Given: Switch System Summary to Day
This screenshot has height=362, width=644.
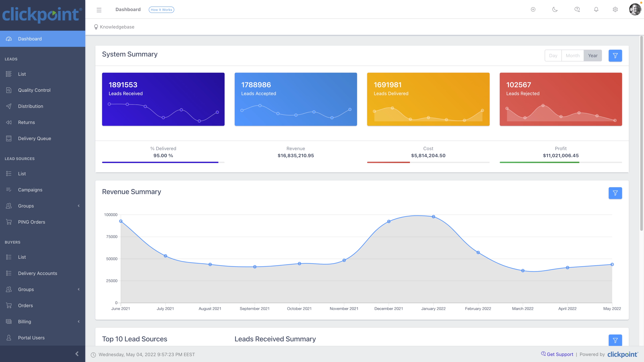Looking at the screenshot, I should tap(553, 55).
